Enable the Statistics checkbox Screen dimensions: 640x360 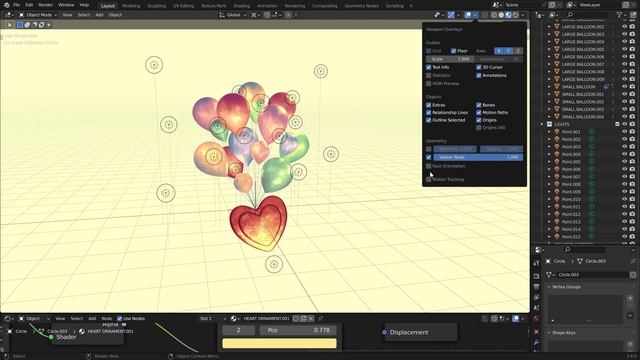429,76
